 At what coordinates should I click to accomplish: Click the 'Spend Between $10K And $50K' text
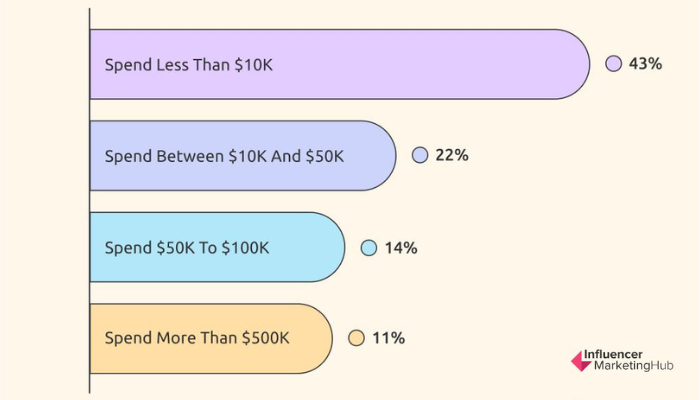click(x=224, y=157)
